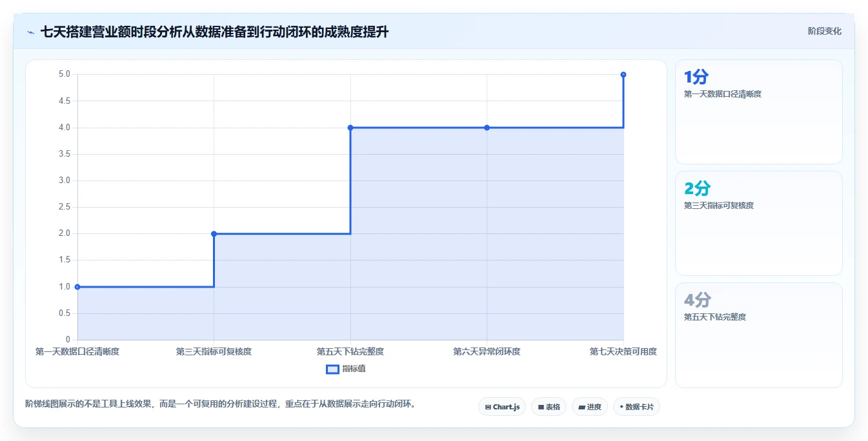Screen dimensions: 868x441
Task: Click x-axis label 第五天下钻完整度
Action: (x=350, y=351)
